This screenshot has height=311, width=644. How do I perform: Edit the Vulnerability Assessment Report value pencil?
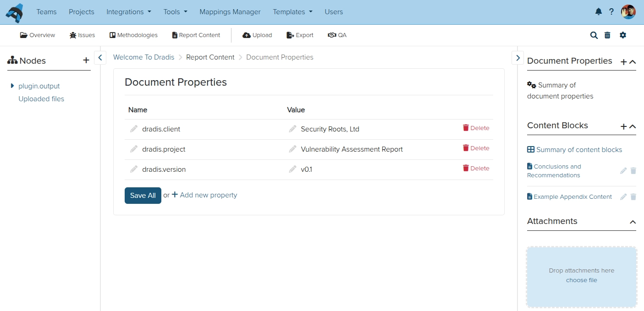click(x=292, y=149)
